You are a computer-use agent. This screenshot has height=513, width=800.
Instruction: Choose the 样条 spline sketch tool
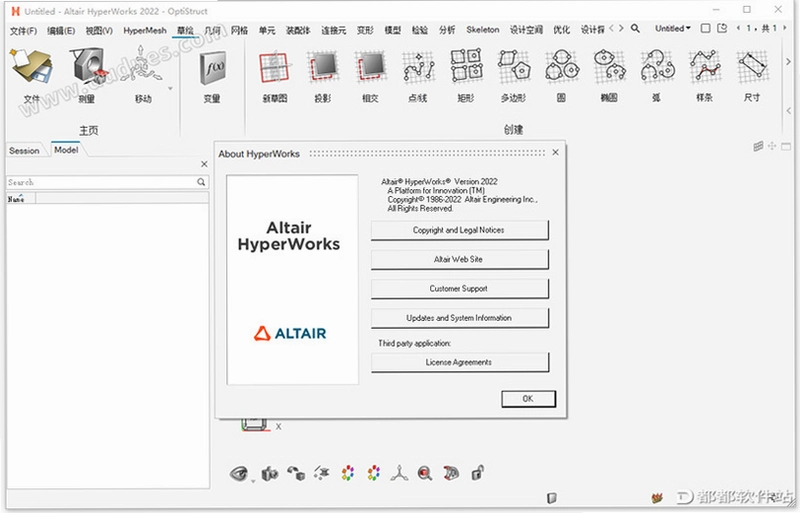705,76
